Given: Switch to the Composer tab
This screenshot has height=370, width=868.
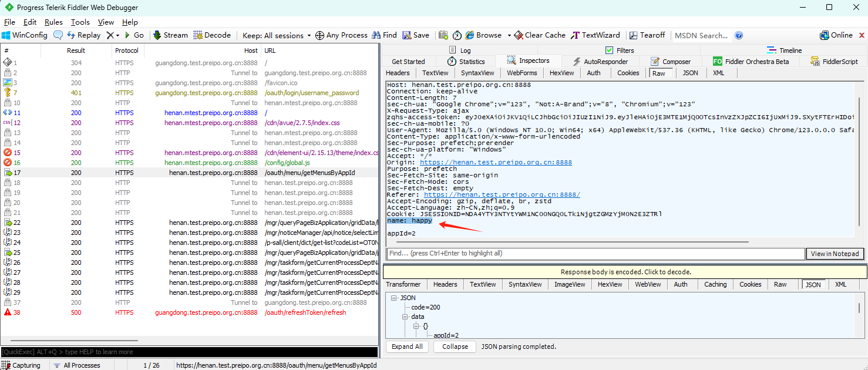Looking at the screenshot, I should (x=671, y=61).
